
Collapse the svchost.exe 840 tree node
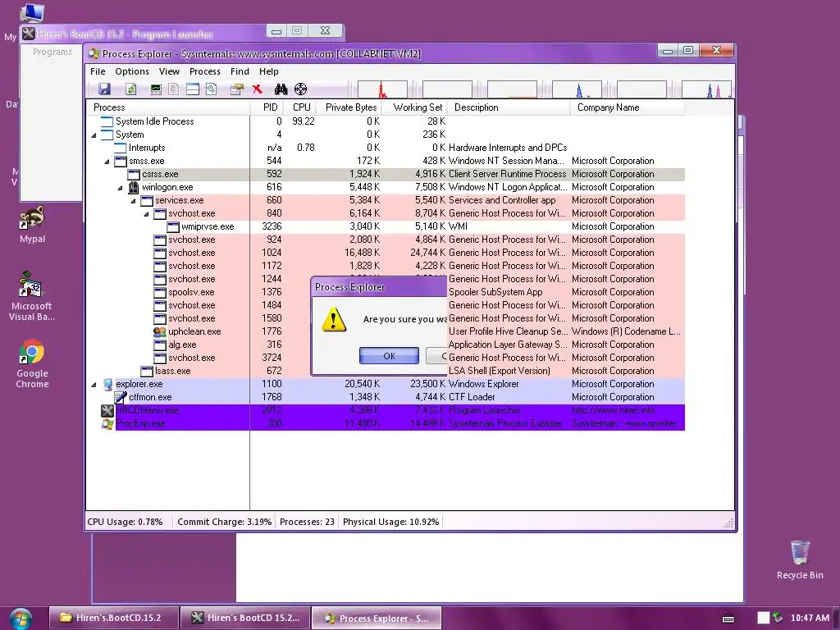pos(146,214)
